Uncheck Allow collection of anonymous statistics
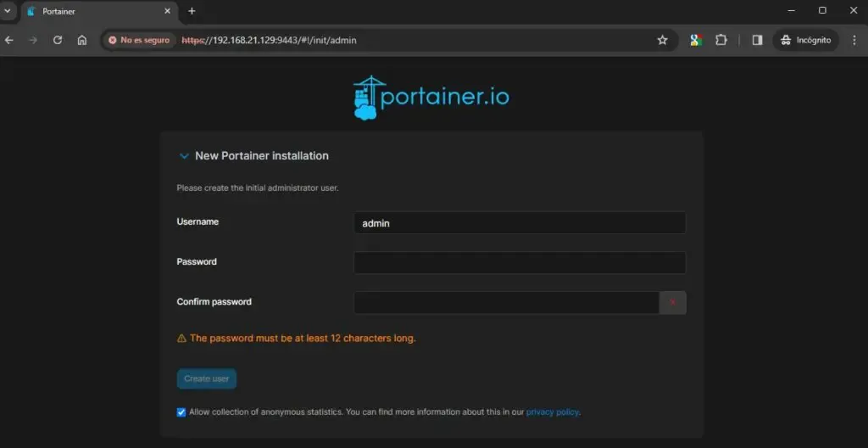 click(x=181, y=412)
